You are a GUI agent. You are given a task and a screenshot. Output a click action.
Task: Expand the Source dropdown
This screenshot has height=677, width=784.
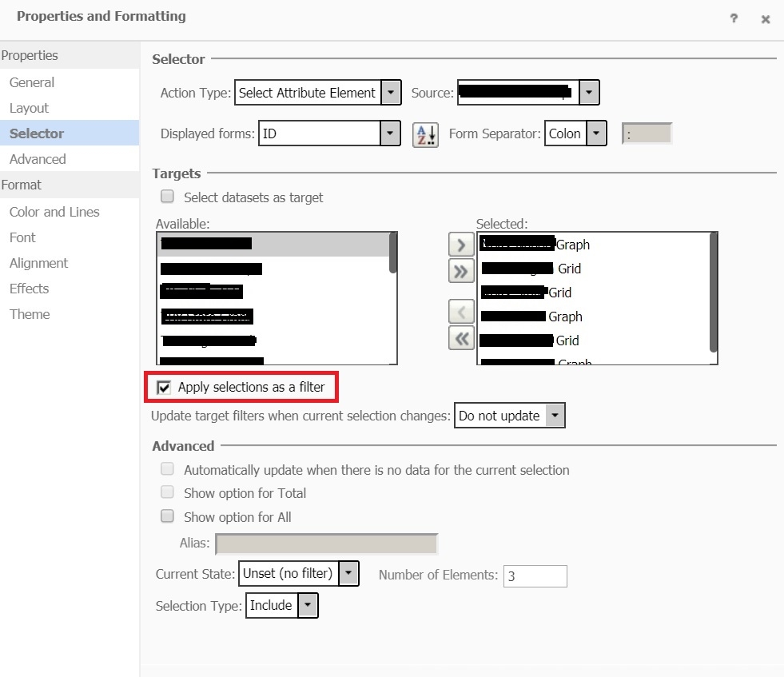tap(588, 93)
